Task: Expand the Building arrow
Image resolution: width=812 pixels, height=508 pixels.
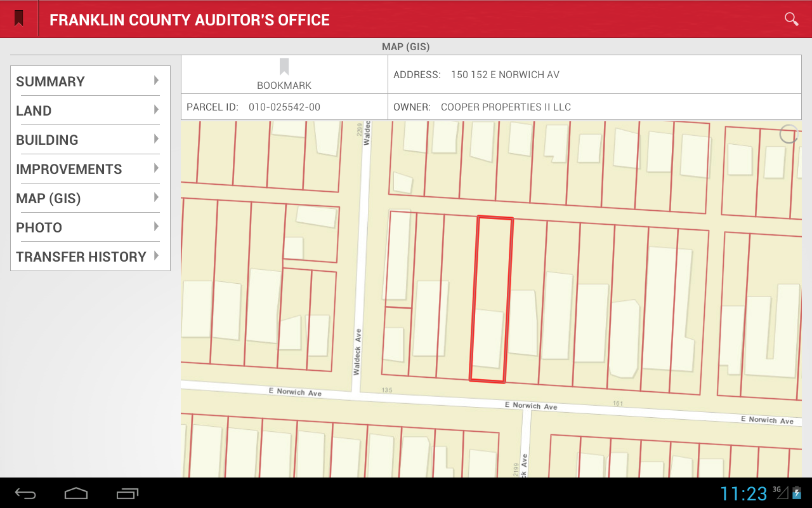Action: coord(156,139)
